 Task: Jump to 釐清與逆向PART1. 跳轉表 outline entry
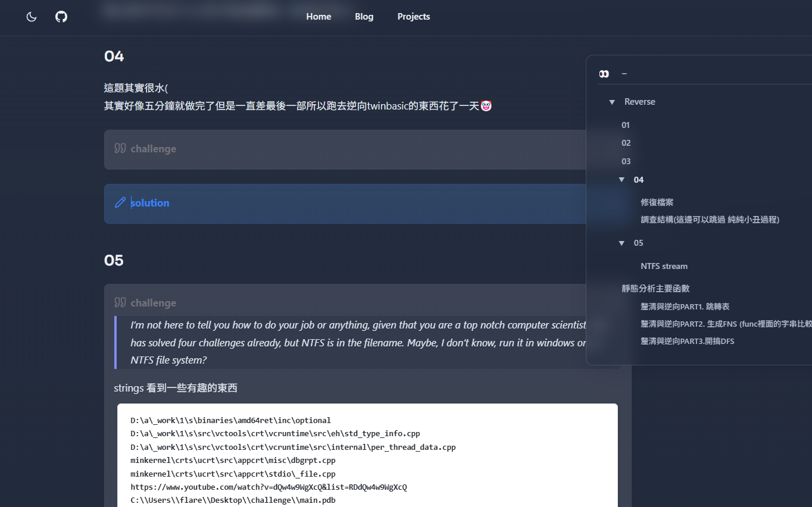click(685, 306)
